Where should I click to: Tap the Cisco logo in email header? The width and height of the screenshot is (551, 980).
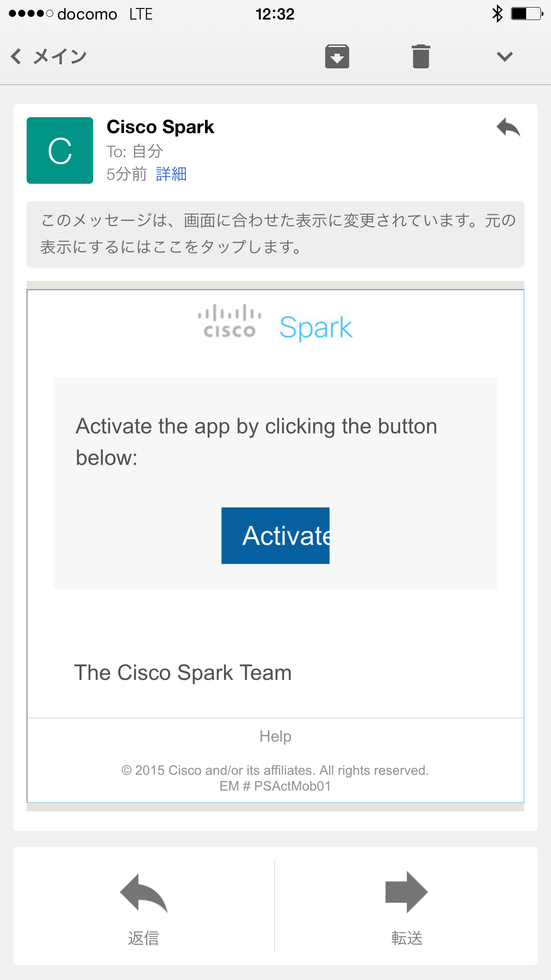(229, 322)
